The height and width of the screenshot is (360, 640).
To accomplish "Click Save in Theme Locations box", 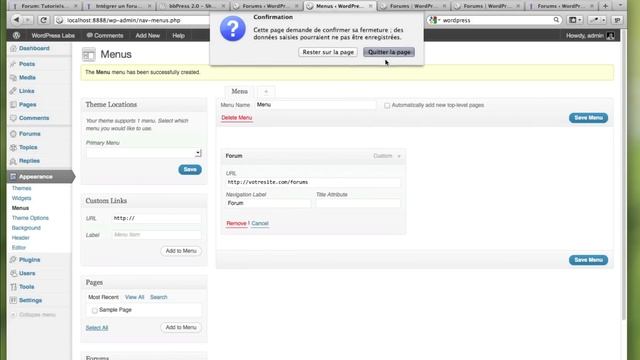I will pyautogui.click(x=190, y=169).
